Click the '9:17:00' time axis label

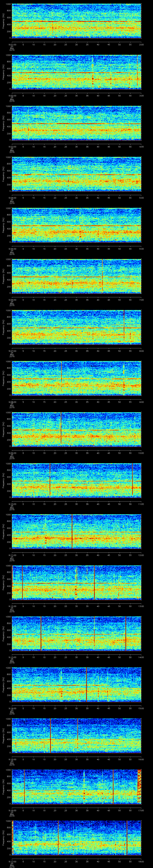click(12, 861)
